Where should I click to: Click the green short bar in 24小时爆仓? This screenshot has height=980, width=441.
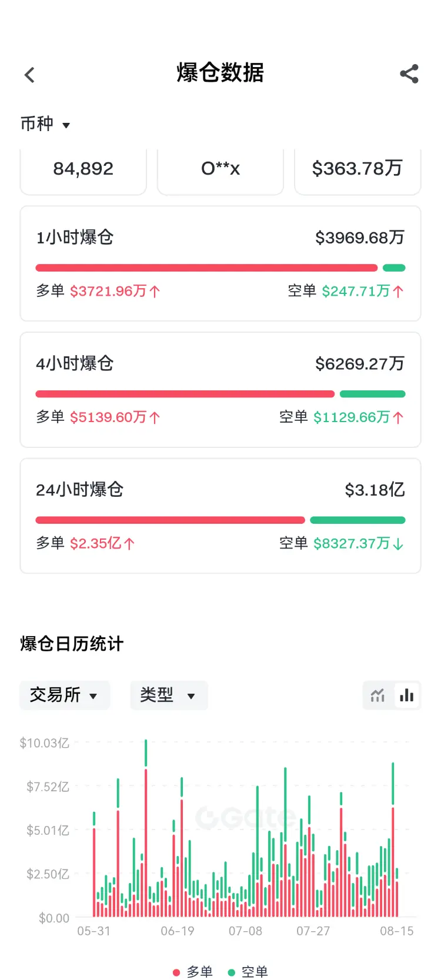coord(358,520)
